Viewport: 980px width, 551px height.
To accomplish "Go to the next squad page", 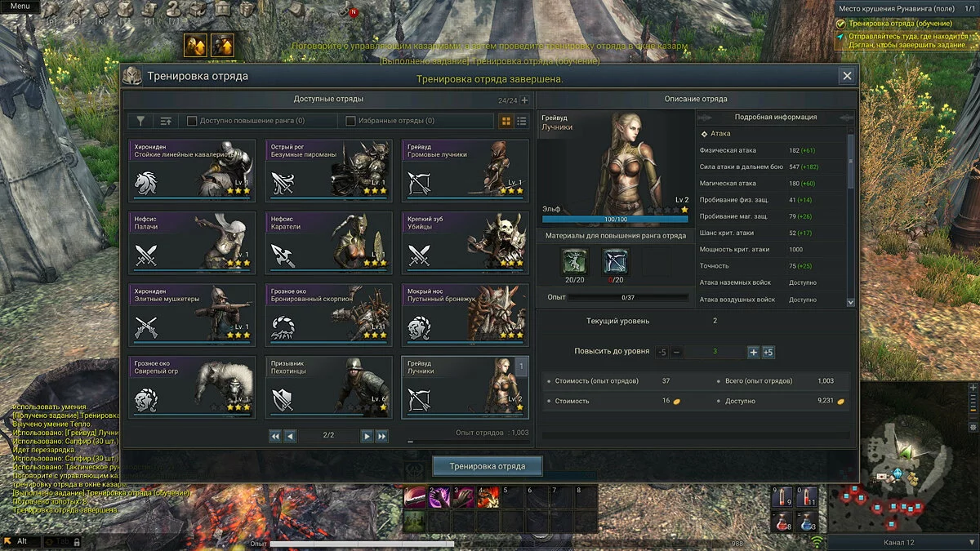I will [367, 436].
